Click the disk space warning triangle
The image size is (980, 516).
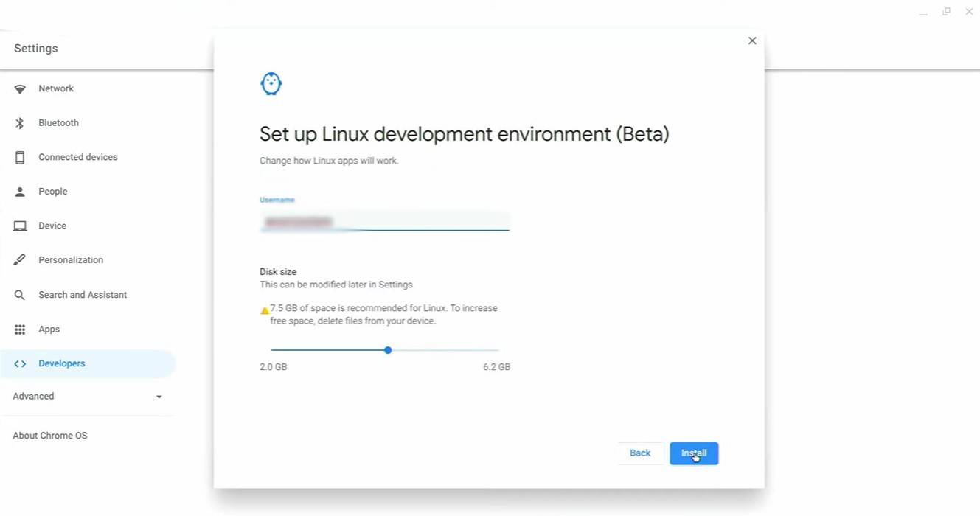[265, 311]
